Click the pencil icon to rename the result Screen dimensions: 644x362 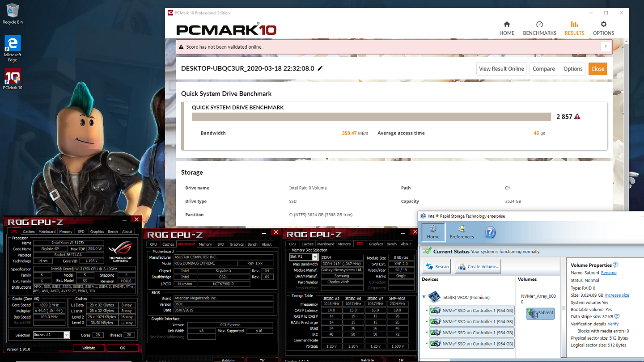point(320,69)
